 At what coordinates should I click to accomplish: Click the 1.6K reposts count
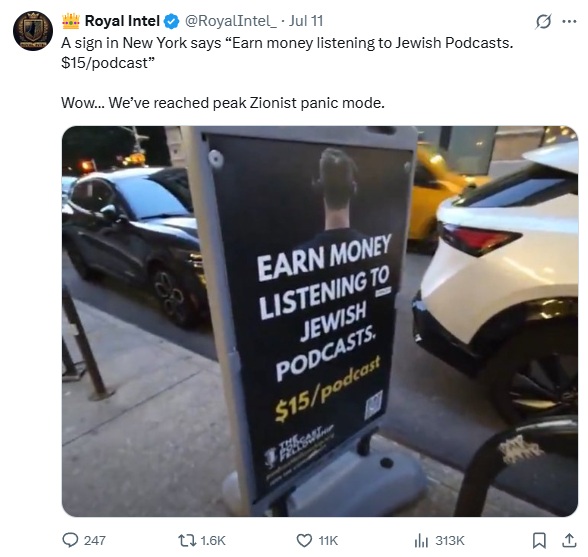(213, 540)
